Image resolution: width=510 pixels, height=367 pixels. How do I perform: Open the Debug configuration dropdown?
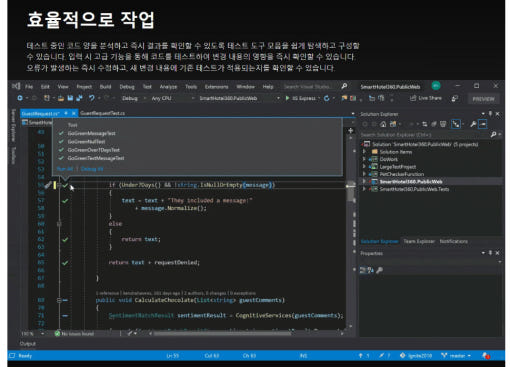134,98
